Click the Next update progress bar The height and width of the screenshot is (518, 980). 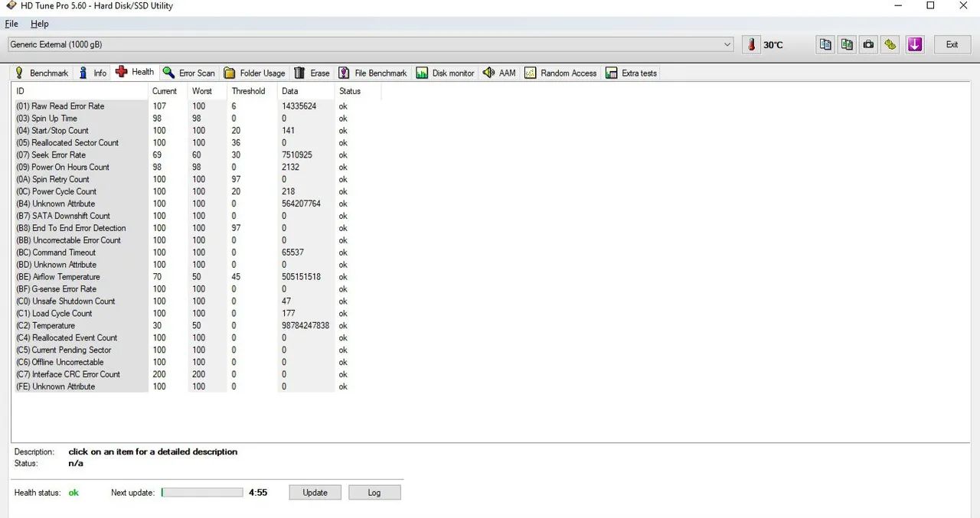click(202, 493)
